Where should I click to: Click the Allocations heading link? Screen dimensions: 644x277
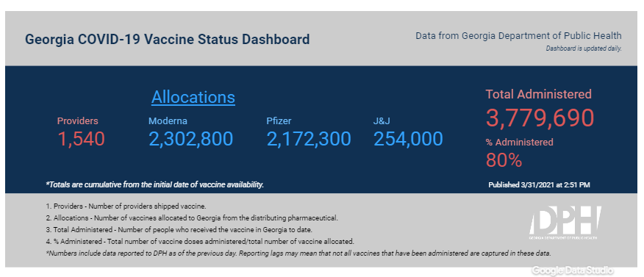coord(193,97)
